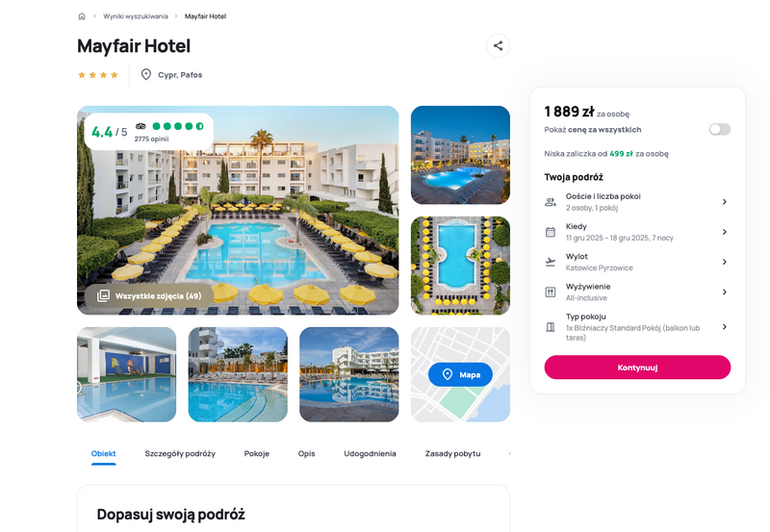Open Wszystkie zdjęcia (49) gallery button
Image resolution: width=770 pixels, height=532 pixels.
pos(149,296)
